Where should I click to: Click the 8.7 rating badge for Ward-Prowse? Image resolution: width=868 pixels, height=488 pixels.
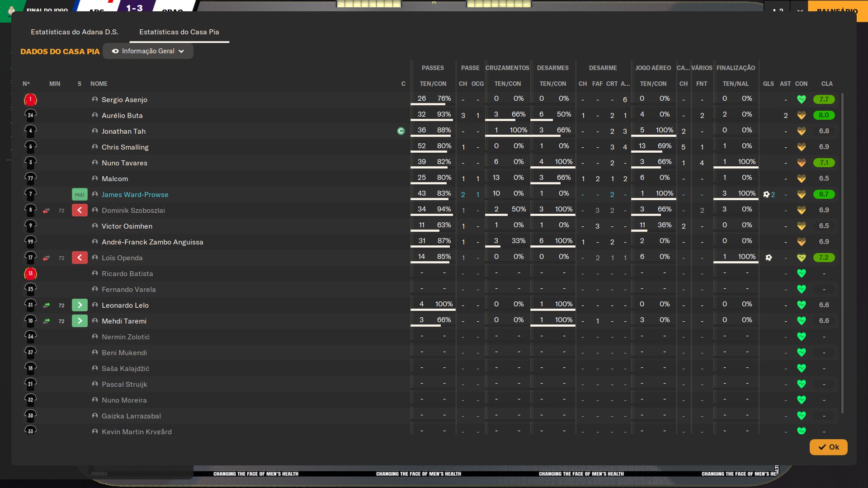824,194
